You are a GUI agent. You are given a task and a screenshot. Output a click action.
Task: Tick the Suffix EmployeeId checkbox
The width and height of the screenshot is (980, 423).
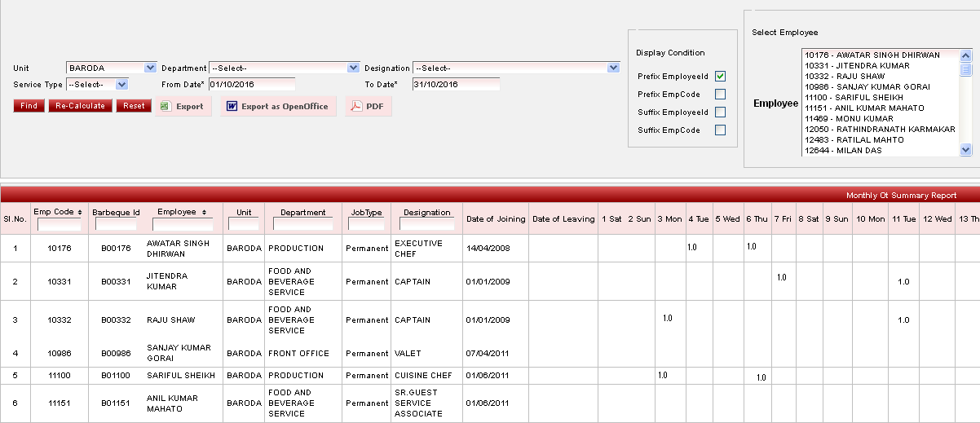click(720, 112)
